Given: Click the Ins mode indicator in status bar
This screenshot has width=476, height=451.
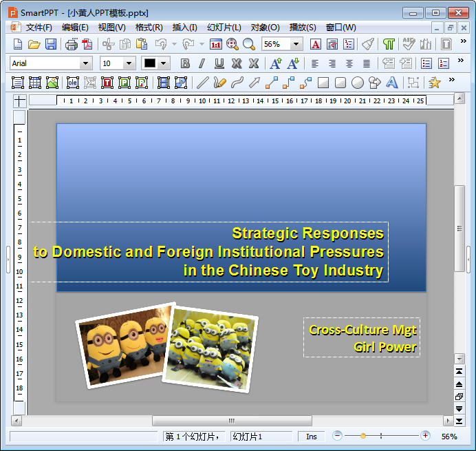Looking at the screenshot, I should pos(312,437).
